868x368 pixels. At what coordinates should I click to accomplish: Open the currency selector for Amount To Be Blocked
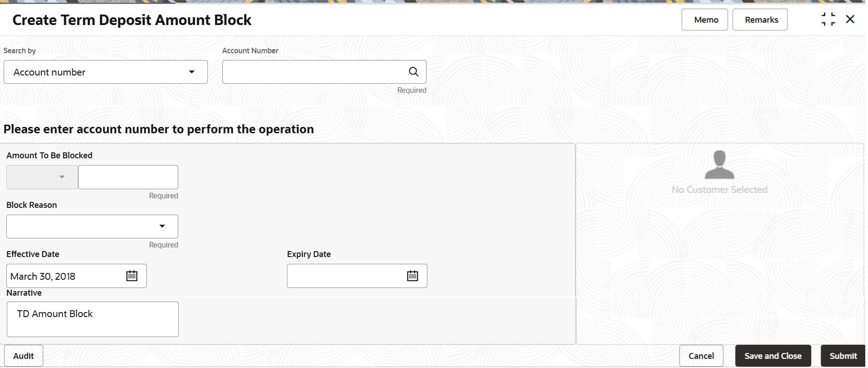tap(42, 177)
